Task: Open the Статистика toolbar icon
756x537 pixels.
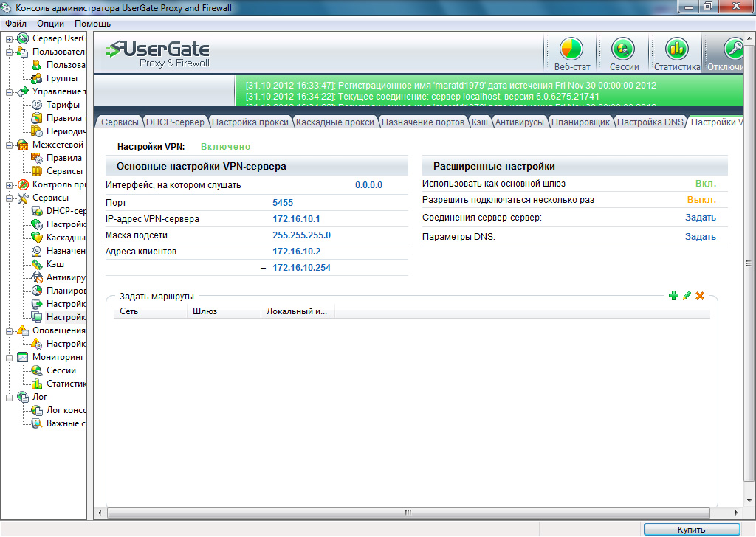Action: 677,49
